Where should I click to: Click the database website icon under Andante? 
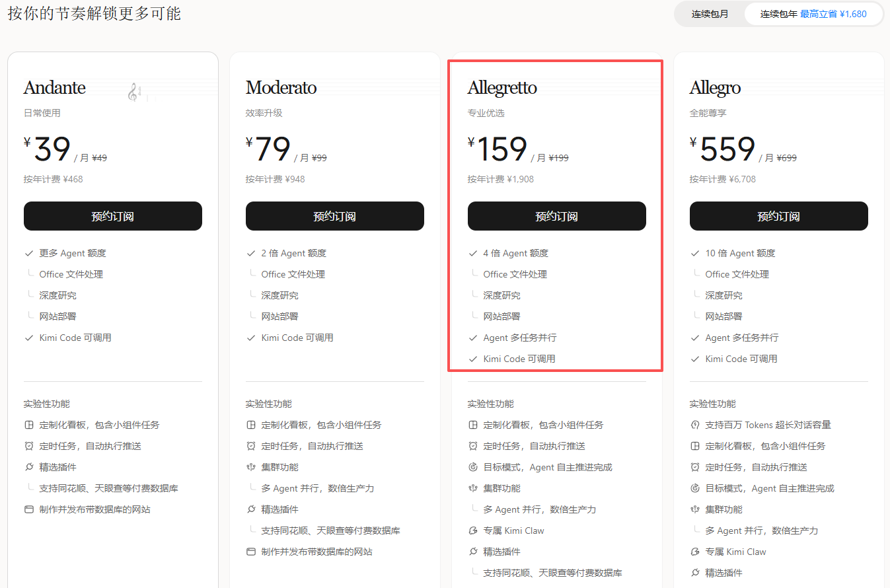pyautogui.click(x=29, y=509)
